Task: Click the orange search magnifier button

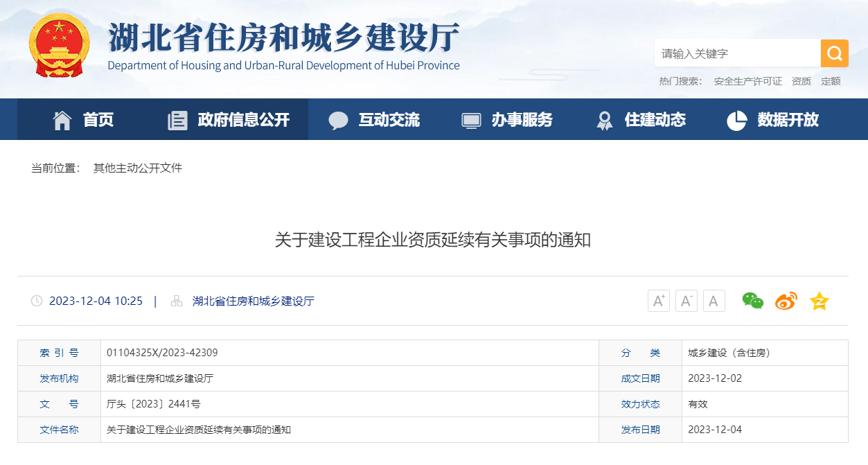Action: click(835, 53)
